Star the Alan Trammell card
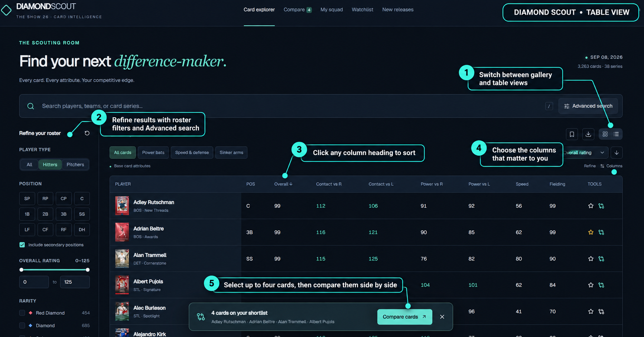This screenshot has height=337, width=644. point(591,259)
